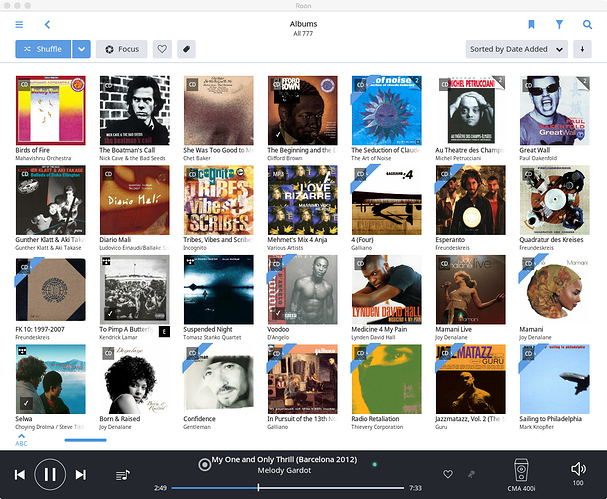This screenshot has height=499, width=607.
Task: Click the My One and Only Thrill title
Action: pyautogui.click(x=284, y=460)
